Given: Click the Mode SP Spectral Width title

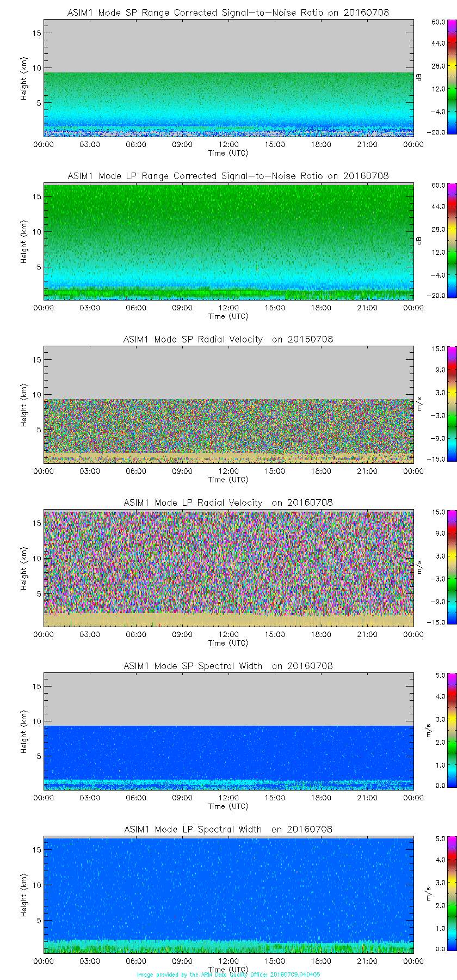Looking at the screenshot, I should [228, 666].
